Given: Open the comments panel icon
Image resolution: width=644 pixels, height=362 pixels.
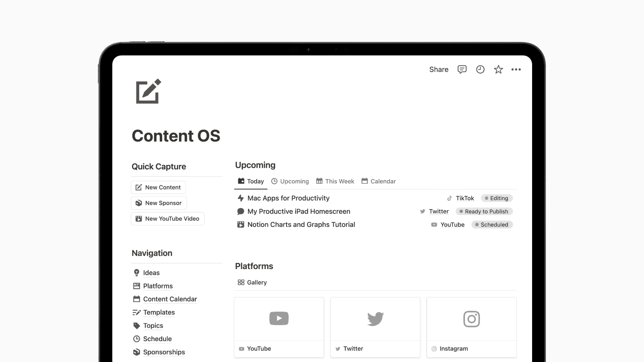Looking at the screenshot, I should 462,69.
